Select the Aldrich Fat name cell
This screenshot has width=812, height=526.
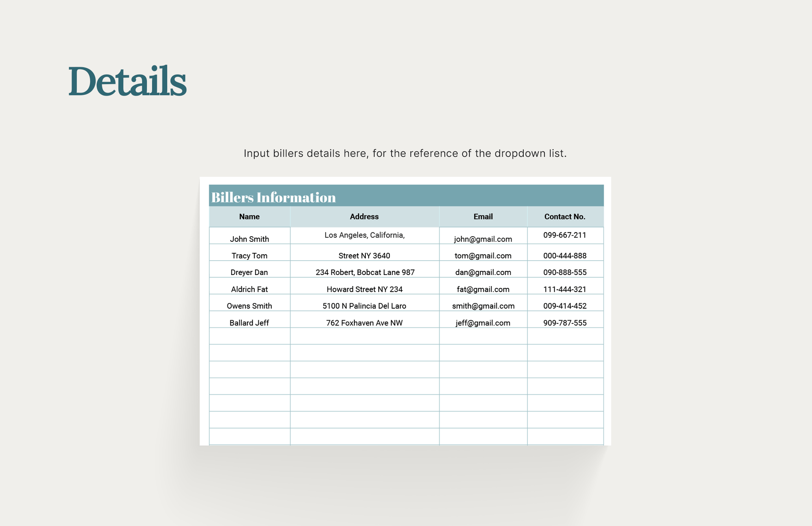click(x=250, y=286)
